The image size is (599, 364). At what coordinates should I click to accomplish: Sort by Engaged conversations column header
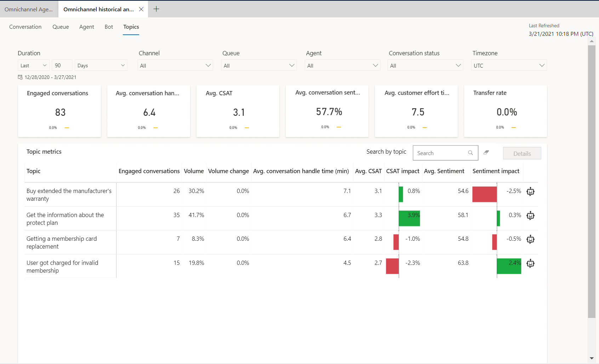[149, 171]
